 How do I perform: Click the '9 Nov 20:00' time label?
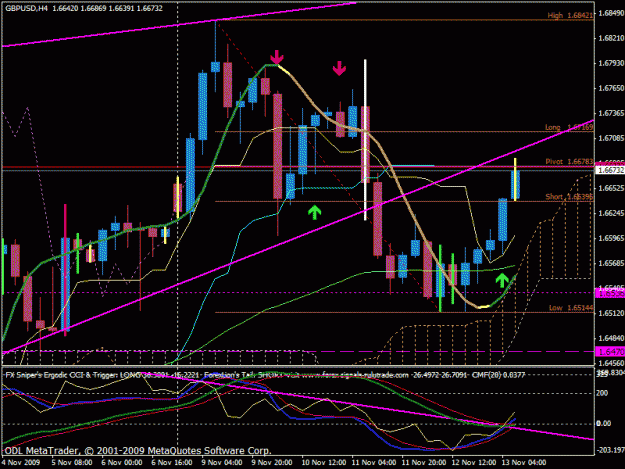271,463
